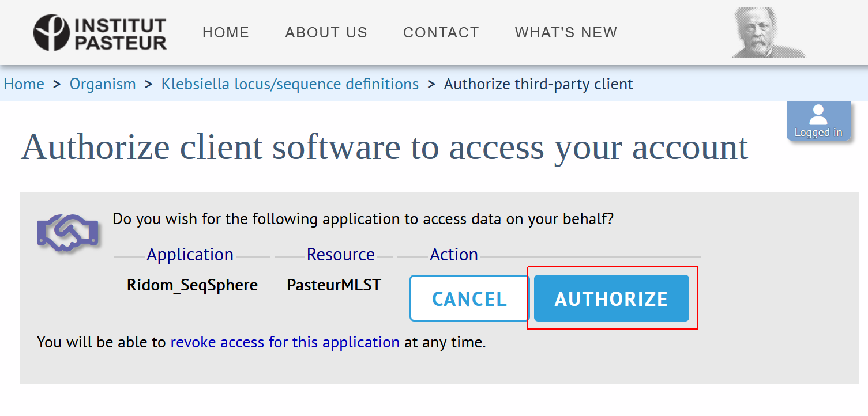Click the Ridom_SeqSphere application name

[x=192, y=285]
